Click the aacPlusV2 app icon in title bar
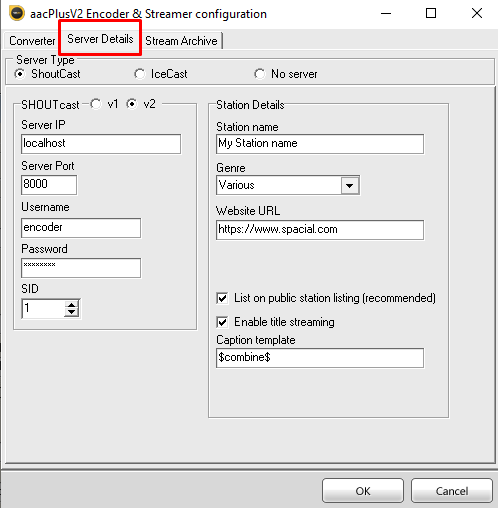 click(x=17, y=13)
